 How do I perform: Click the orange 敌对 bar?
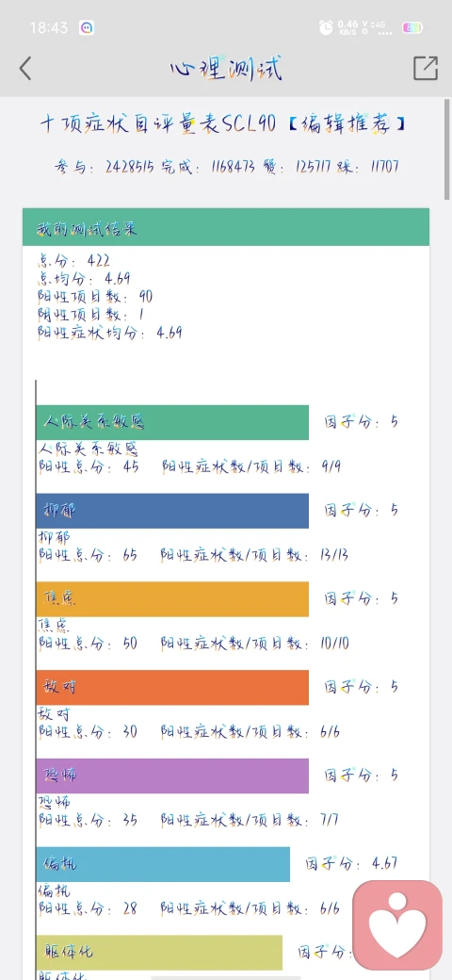172,688
